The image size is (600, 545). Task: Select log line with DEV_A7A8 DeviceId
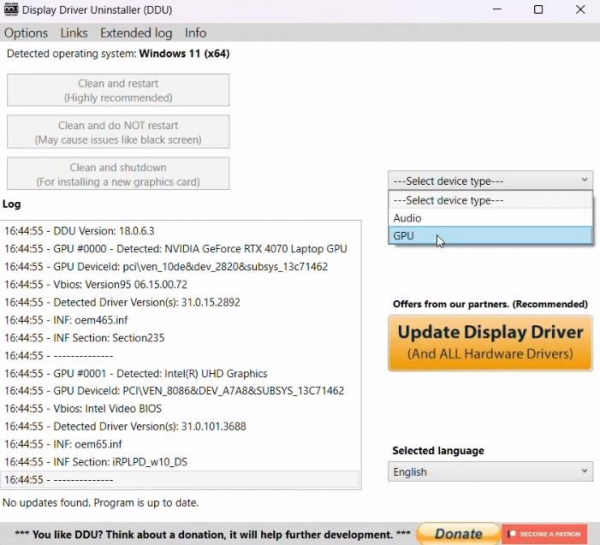(180, 391)
